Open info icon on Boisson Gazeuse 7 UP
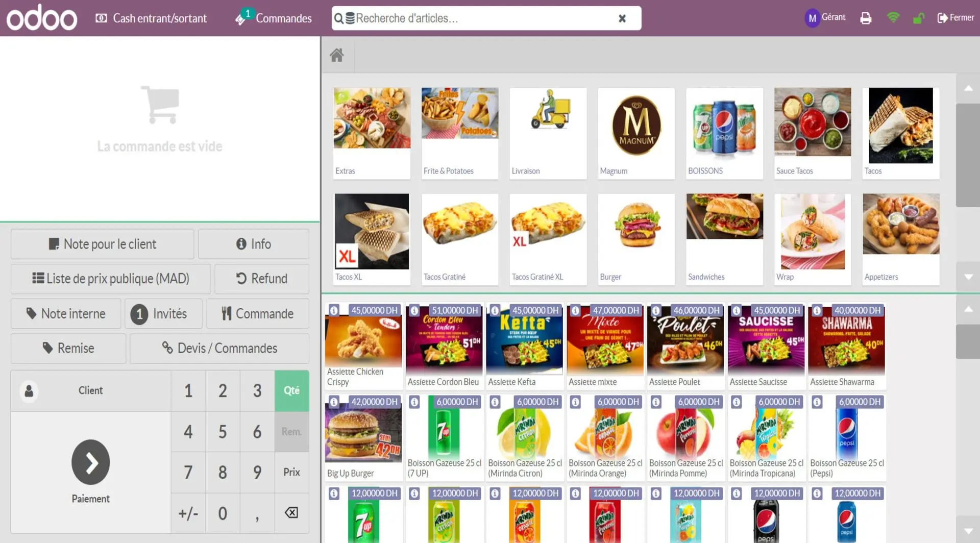Viewport: 980px width, 543px height. pyautogui.click(x=414, y=402)
